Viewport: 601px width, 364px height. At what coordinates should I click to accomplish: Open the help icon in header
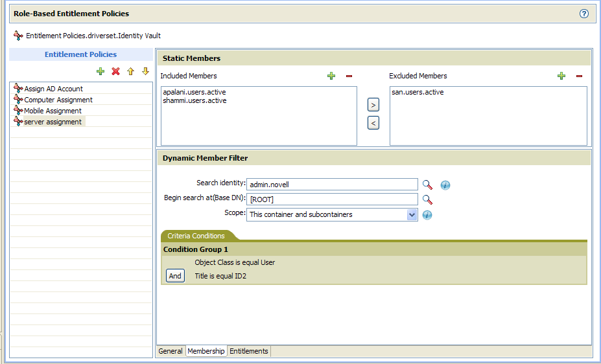[x=583, y=14]
